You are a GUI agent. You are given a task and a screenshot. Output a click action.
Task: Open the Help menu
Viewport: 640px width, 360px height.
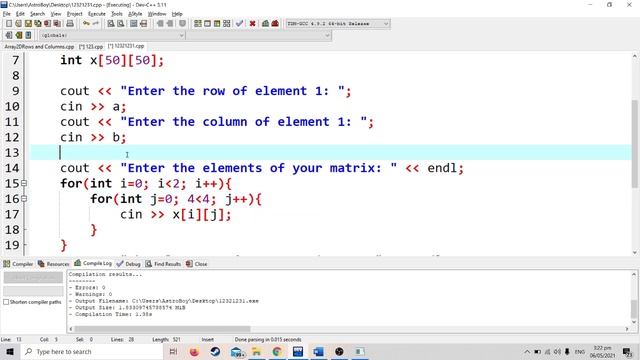177,14
